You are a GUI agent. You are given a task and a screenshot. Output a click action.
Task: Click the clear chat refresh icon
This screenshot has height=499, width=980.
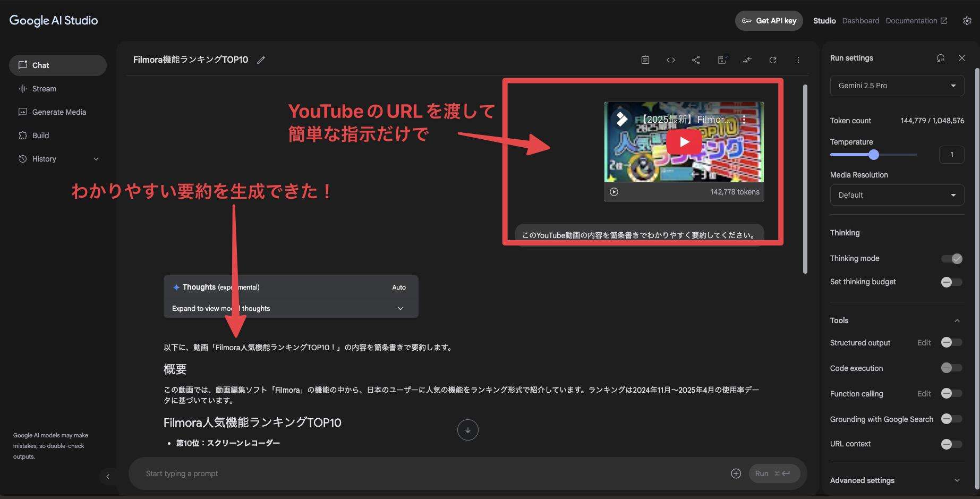pyautogui.click(x=773, y=60)
